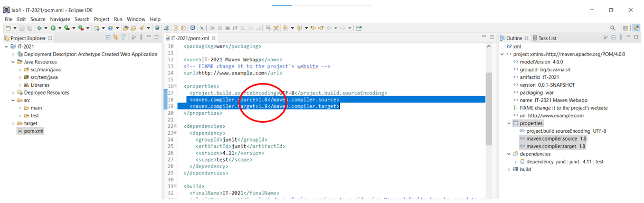Switch to the Task List tab

pyautogui.click(x=544, y=38)
